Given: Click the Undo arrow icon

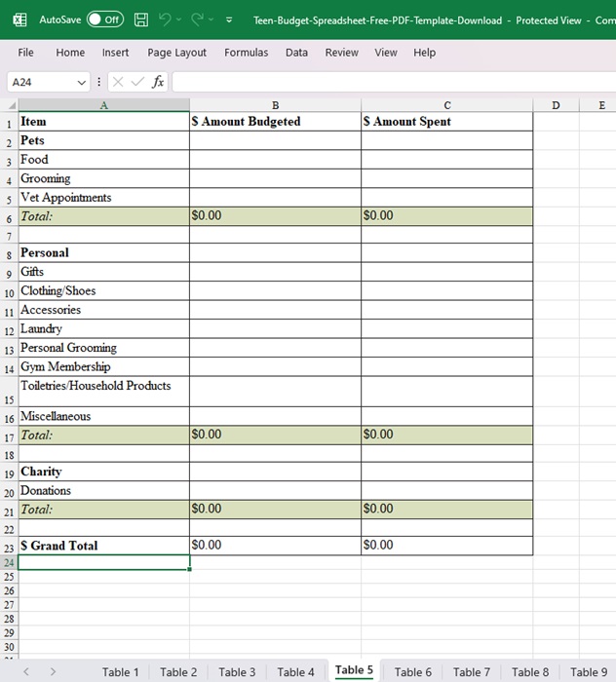Looking at the screenshot, I should [x=165, y=19].
